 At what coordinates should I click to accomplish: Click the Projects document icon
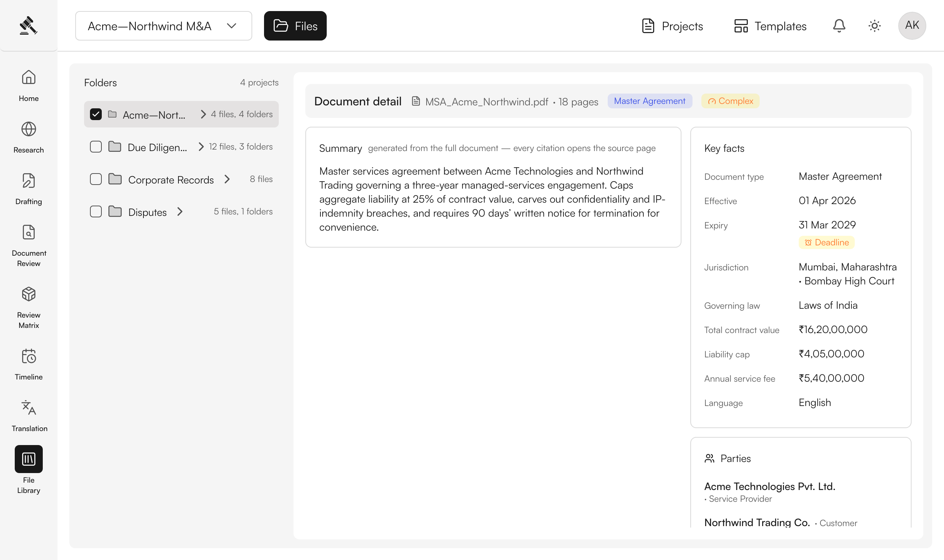click(x=648, y=26)
